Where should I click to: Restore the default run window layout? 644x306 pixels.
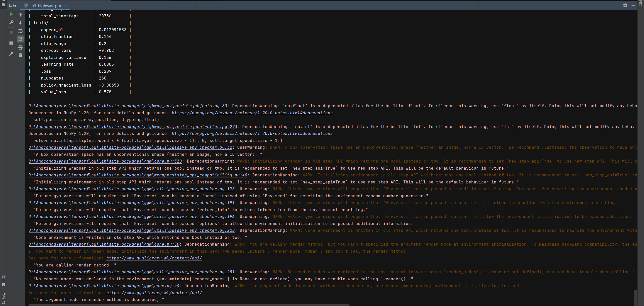pyautogui.click(x=11, y=43)
